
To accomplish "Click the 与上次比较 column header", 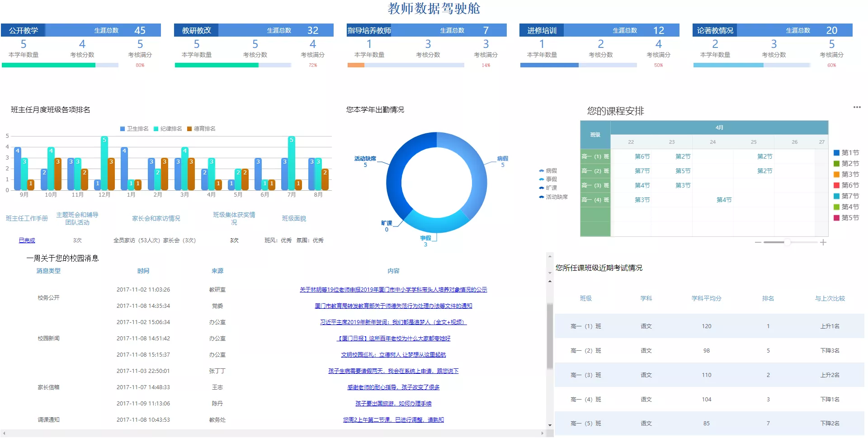I will (x=830, y=298).
